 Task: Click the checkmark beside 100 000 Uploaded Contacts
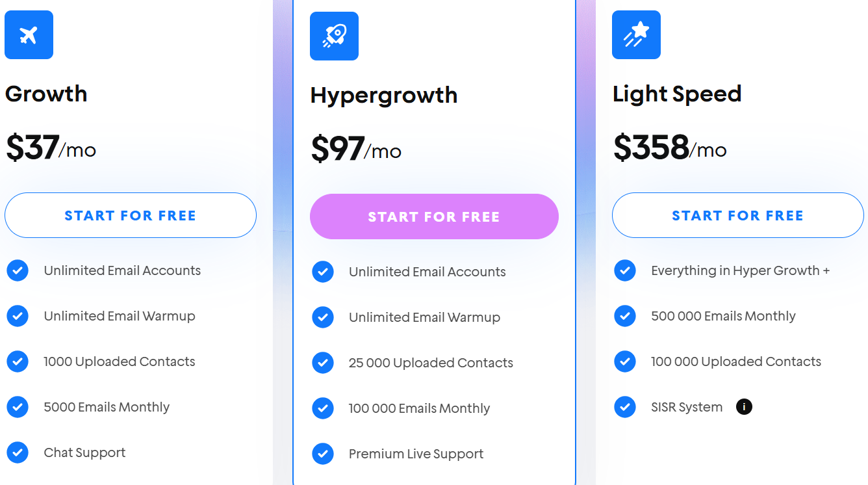(x=624, y=361)
